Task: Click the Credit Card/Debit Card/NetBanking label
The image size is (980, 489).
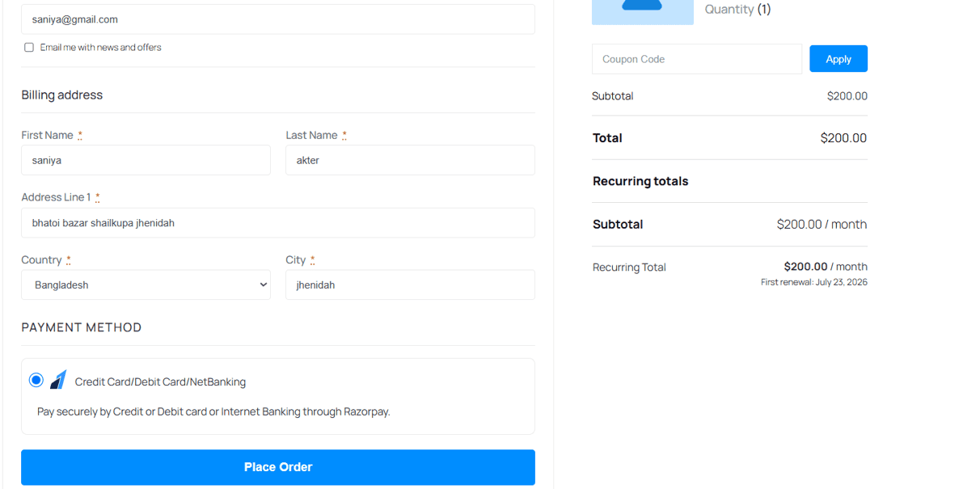Action: 160,382
